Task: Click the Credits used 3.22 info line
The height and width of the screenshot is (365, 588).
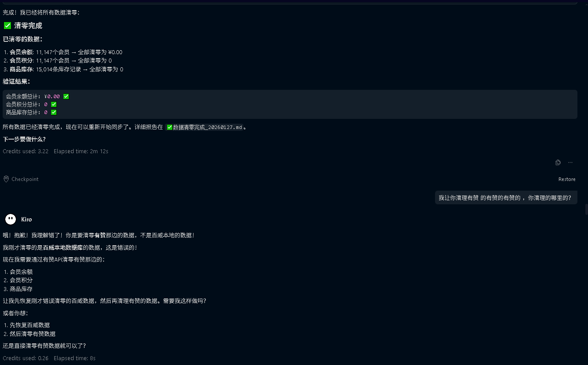Action: point(26,151)
